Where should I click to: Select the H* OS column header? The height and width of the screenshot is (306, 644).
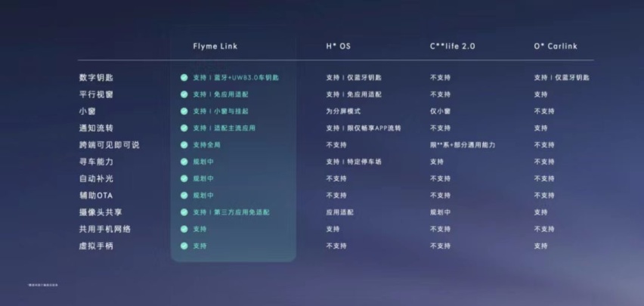tap(339, 46)
